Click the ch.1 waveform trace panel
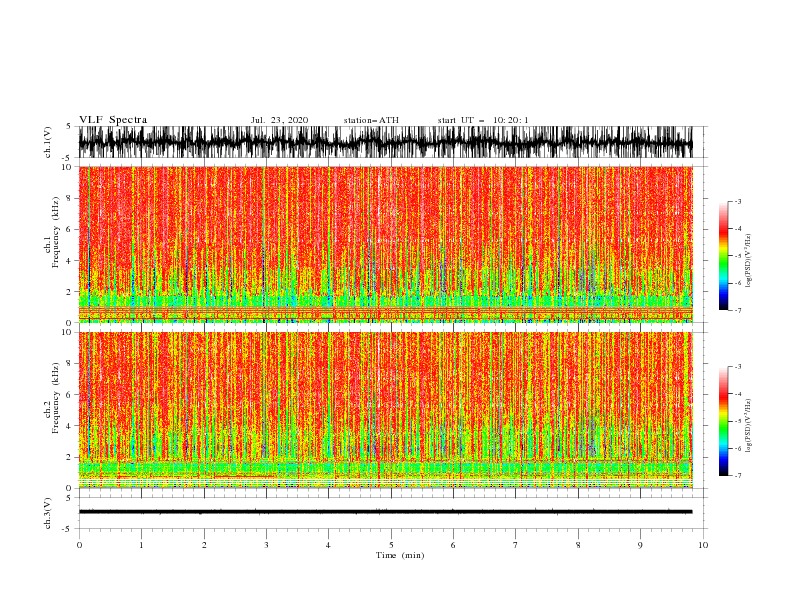The width and height of the screenshot is (792, 612). 385,142
